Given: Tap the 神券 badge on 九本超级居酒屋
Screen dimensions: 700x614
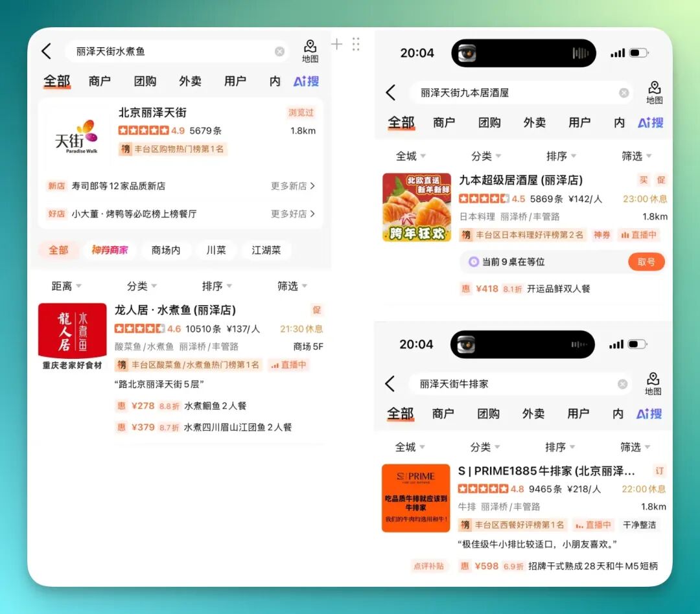Looking at the screenshot, I should click(601, 234).
